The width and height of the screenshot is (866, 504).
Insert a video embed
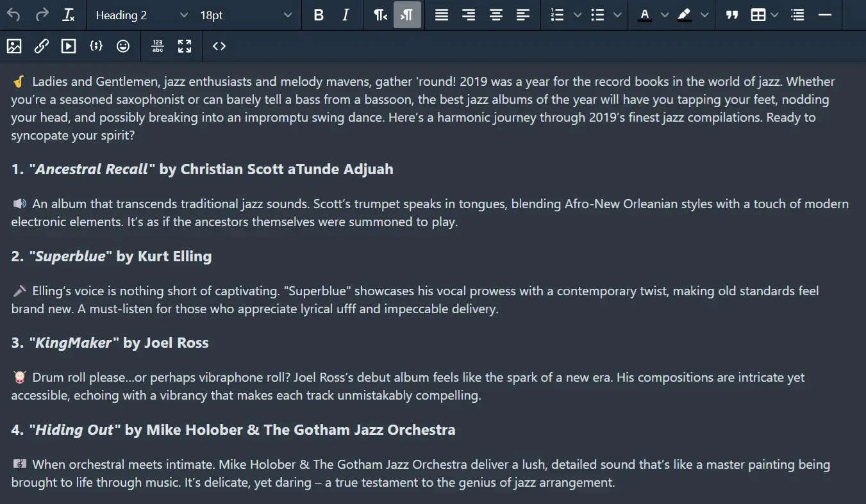point(68,46)
